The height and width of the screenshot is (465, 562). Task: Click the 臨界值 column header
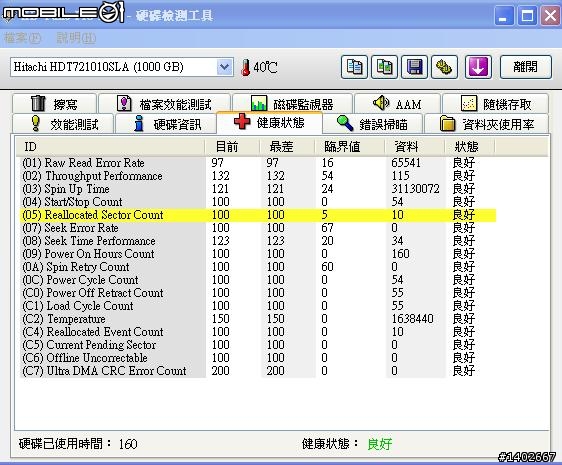pyautogui.click(x=349, y=147)
